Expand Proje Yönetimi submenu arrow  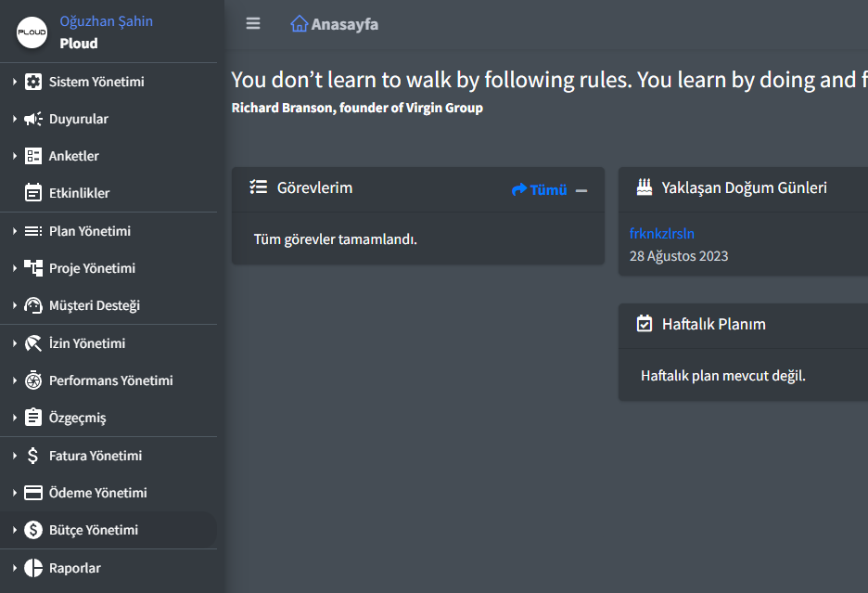pos(15,268)
